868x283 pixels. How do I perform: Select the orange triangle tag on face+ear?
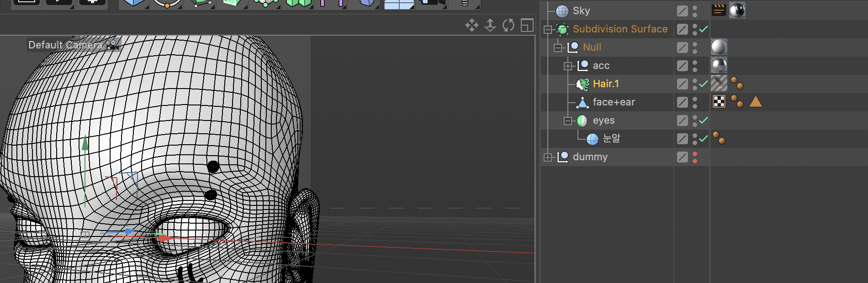pyautogui.click(x=756, y=101)
